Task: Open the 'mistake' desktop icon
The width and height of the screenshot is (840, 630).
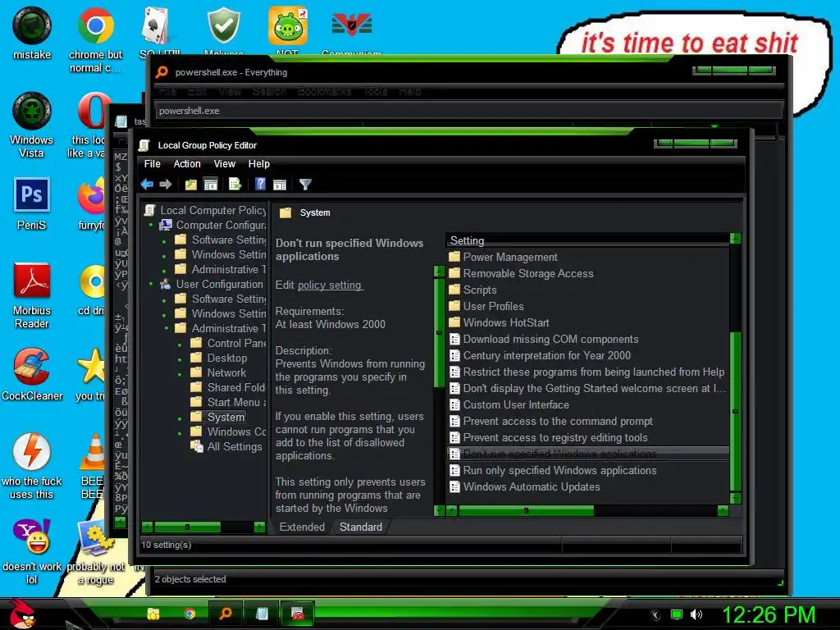Action: 32,33
